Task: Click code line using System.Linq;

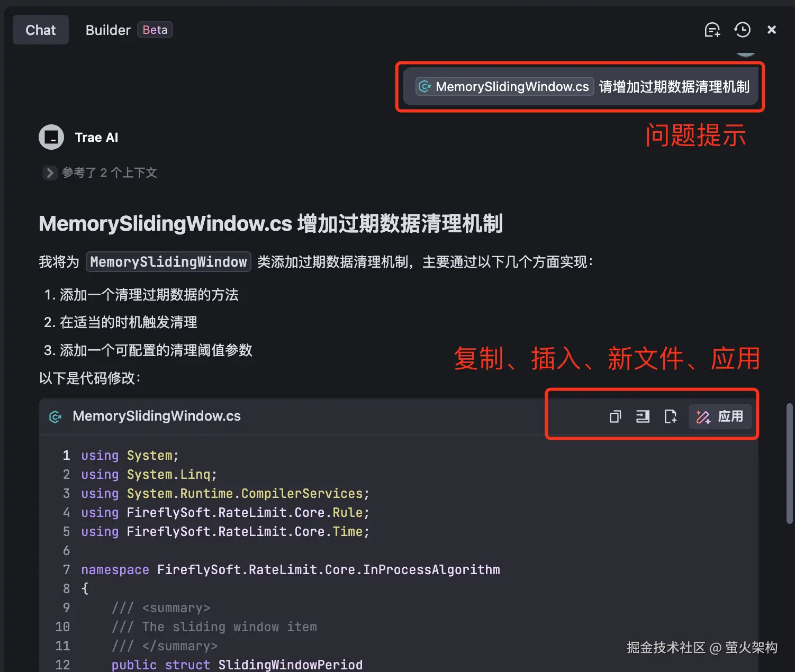Action: point(149,475)
